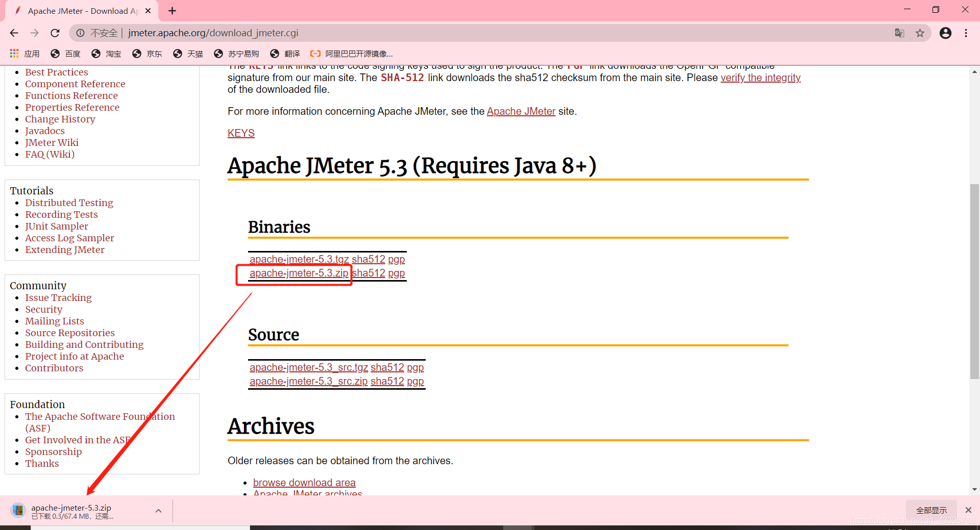Go back to the previous page
Viewport: 980px width, 530px height.
click(14, 33)
